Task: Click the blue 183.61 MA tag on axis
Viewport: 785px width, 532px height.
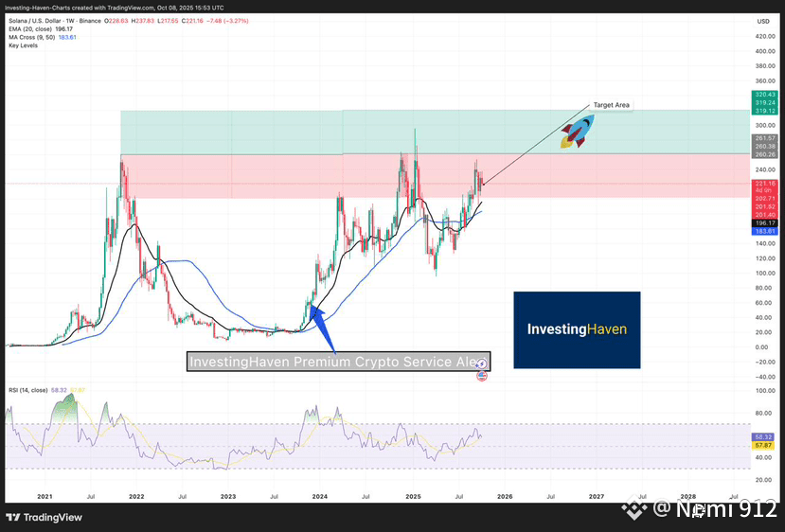Action: [764, 231]
